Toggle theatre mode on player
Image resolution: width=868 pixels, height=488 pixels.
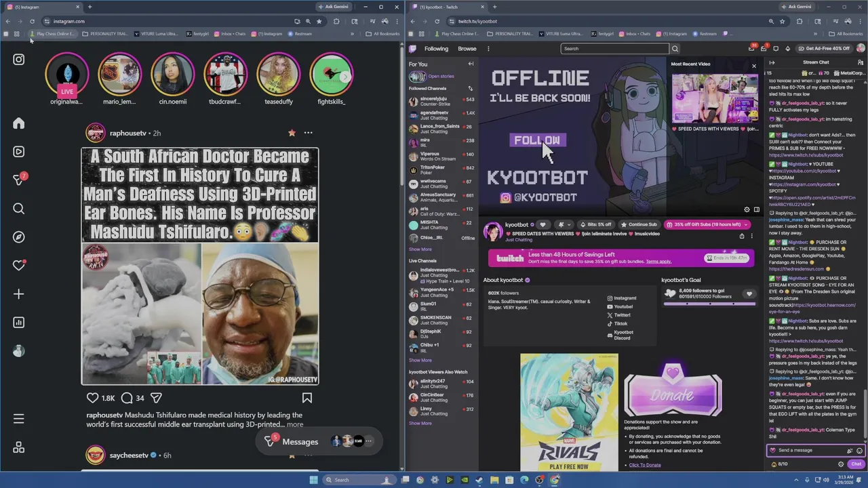click(x=757, y=210)
